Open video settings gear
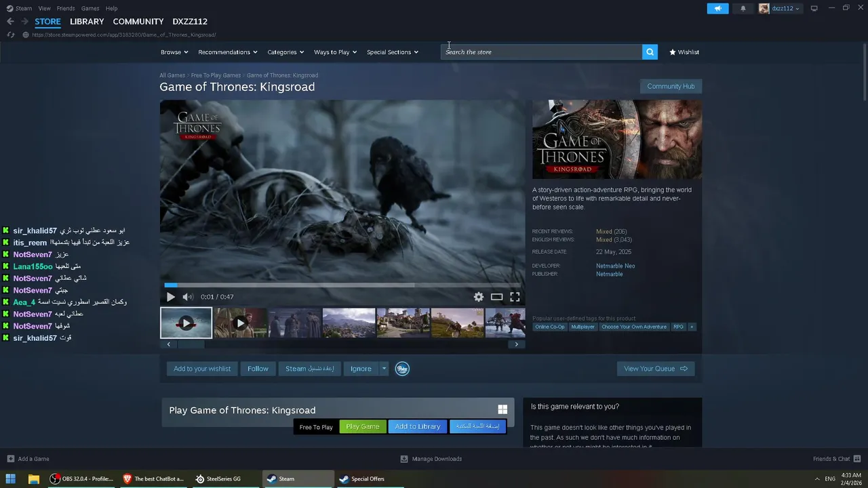868x488 pixels. [x=479, y=297]
